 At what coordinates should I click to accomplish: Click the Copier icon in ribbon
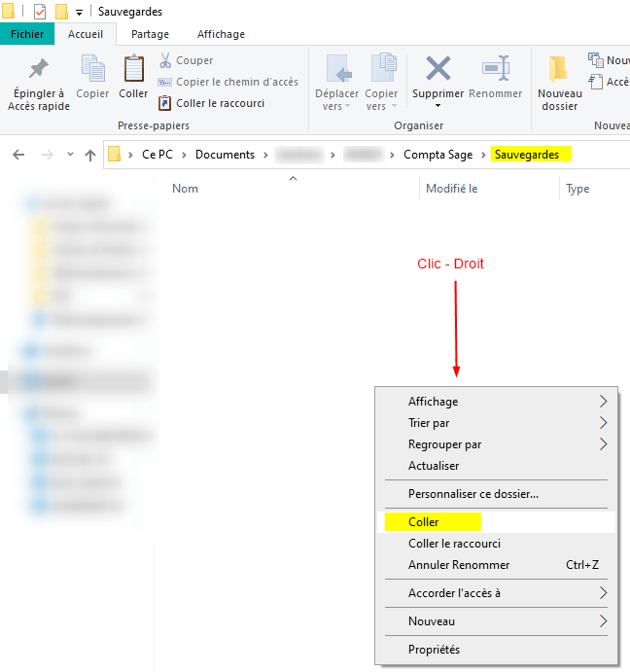pos(92,70)
